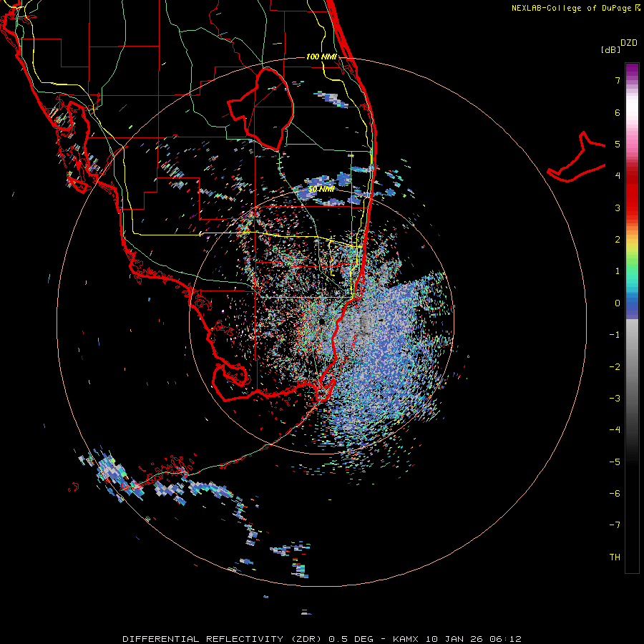644x644 pixels.
Task: Click the product title caption at the bottom
Action: 322,639
